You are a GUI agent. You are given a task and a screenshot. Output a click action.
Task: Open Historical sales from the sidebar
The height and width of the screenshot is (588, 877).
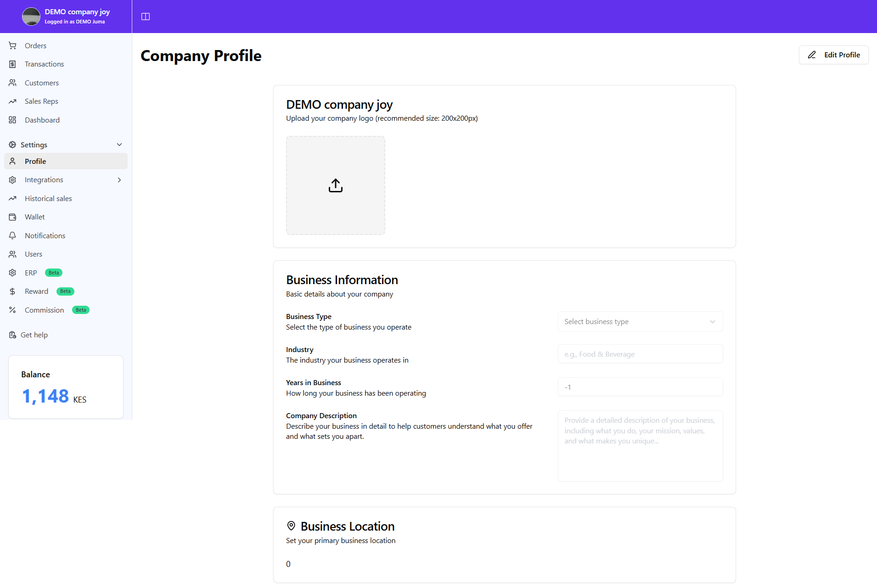(x=48, y=198)
